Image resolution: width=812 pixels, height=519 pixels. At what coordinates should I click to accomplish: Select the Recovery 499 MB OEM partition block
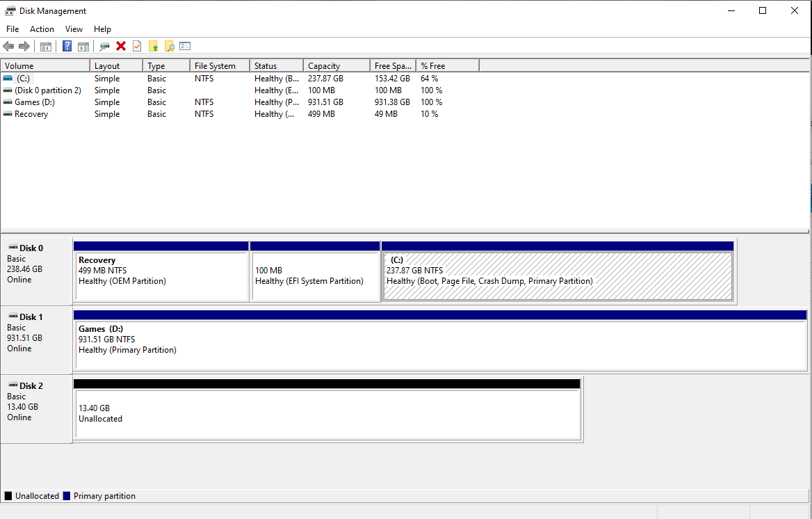[161, 272]
